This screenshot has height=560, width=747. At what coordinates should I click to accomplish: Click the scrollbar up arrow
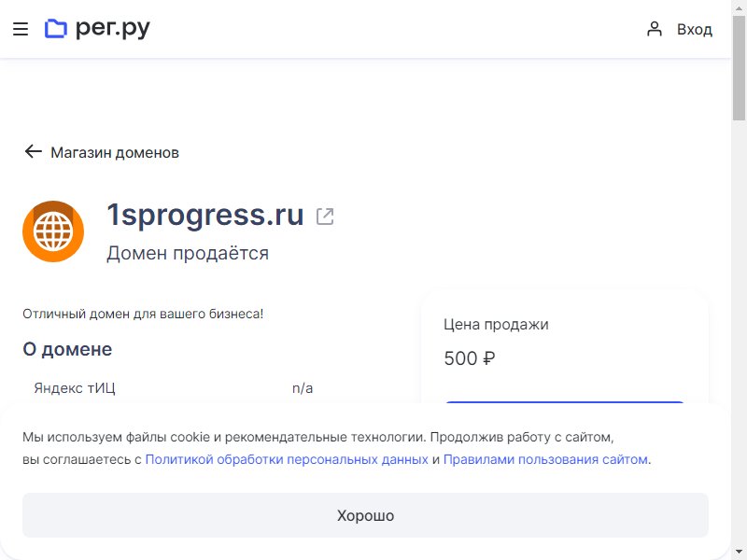point(739,7)
